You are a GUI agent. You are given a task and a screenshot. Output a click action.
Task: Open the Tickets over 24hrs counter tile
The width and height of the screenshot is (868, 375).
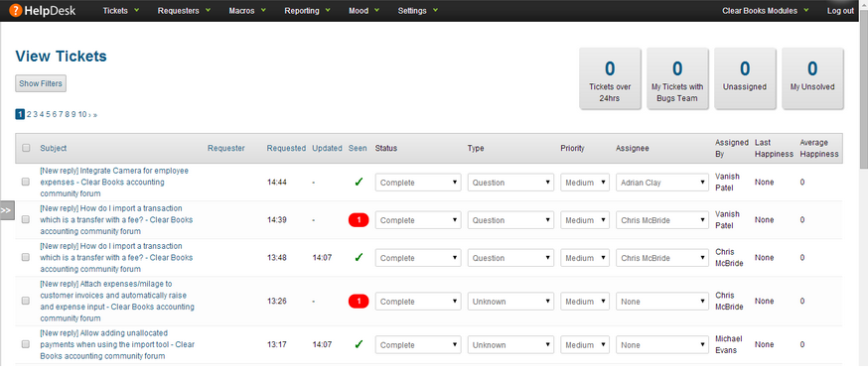click(x=610, y=78)
